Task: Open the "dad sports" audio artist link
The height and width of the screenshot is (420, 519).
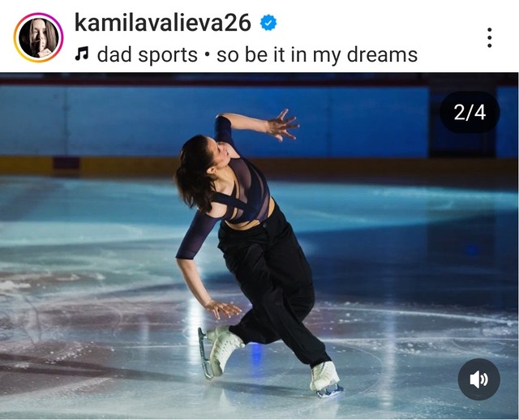Action: (148, 55)
